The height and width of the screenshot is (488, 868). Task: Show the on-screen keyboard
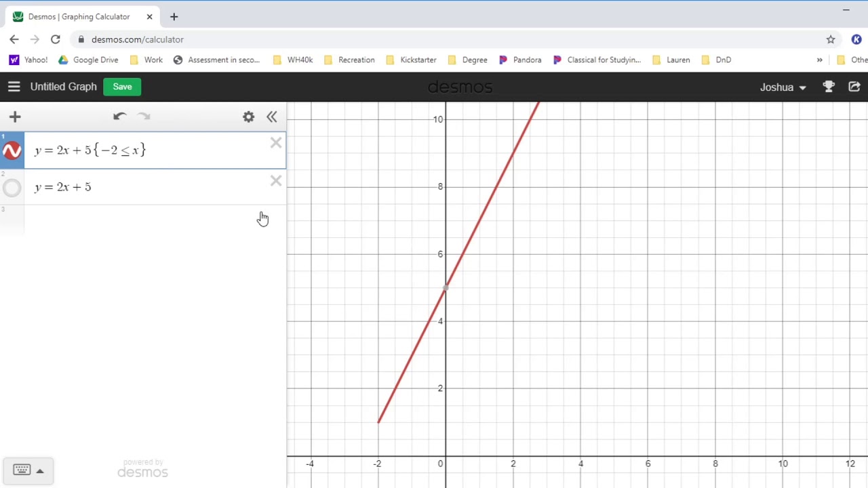tap(22, 470)
